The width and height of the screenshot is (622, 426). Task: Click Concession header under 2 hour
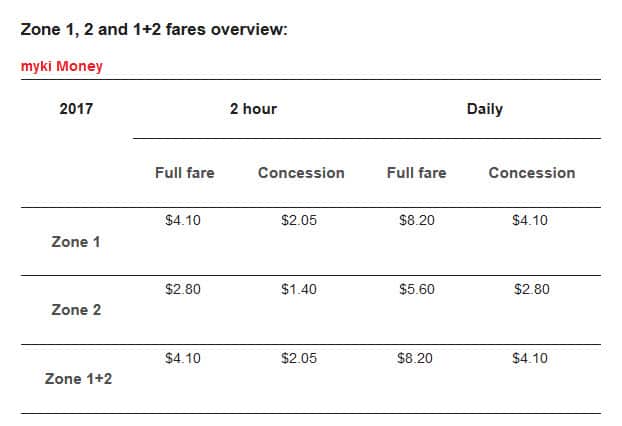[x=301, y=173]
